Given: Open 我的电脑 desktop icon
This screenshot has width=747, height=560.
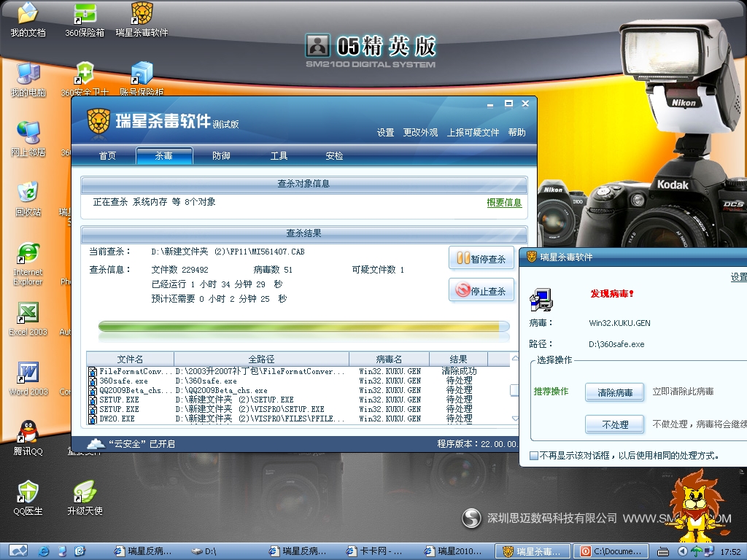Looking at the screenshot, I should click(28, 79).
